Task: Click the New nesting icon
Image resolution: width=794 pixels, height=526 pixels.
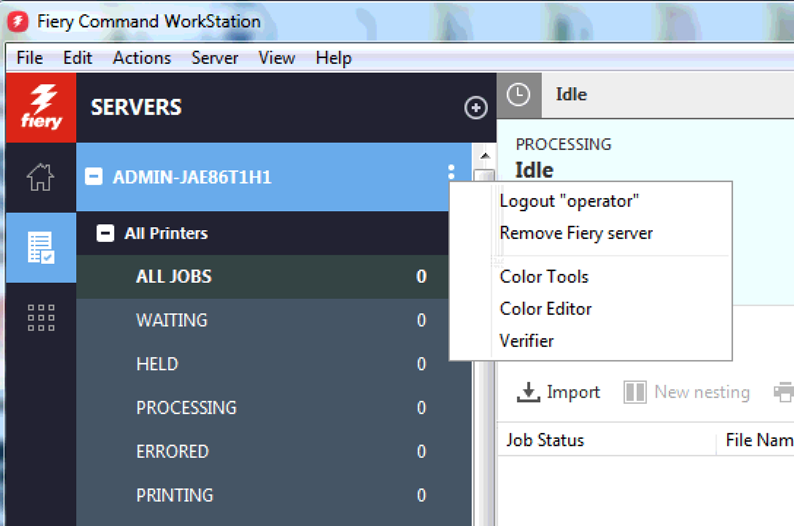Action: pyautogui.click(x=635, y=392)
